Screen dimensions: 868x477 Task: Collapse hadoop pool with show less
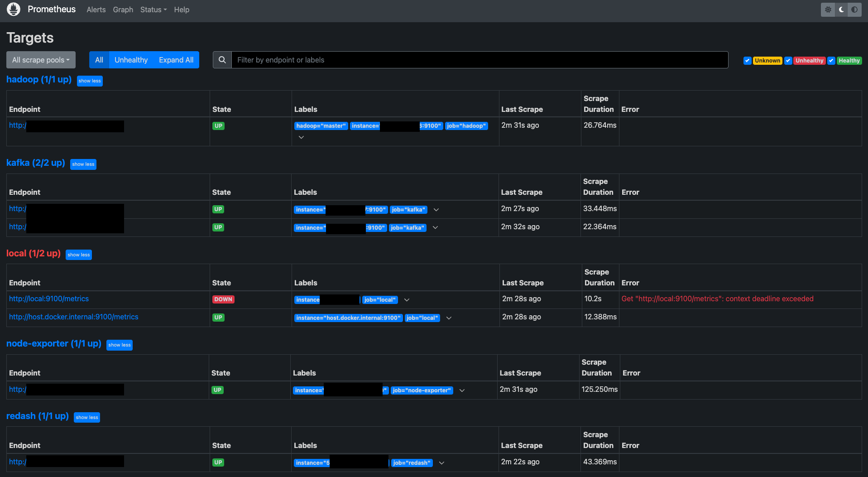click(90, 81)
